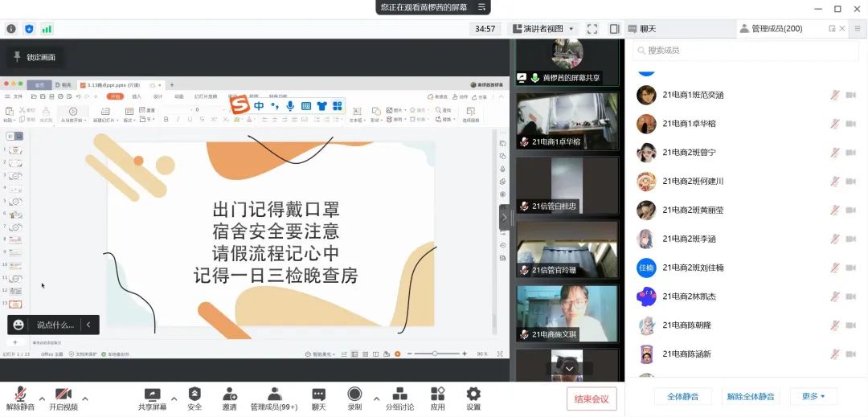The height and width of the screenshot is (417, 868).
Task: Open the 应用 apps icon
Action: [x=437, y=395]
